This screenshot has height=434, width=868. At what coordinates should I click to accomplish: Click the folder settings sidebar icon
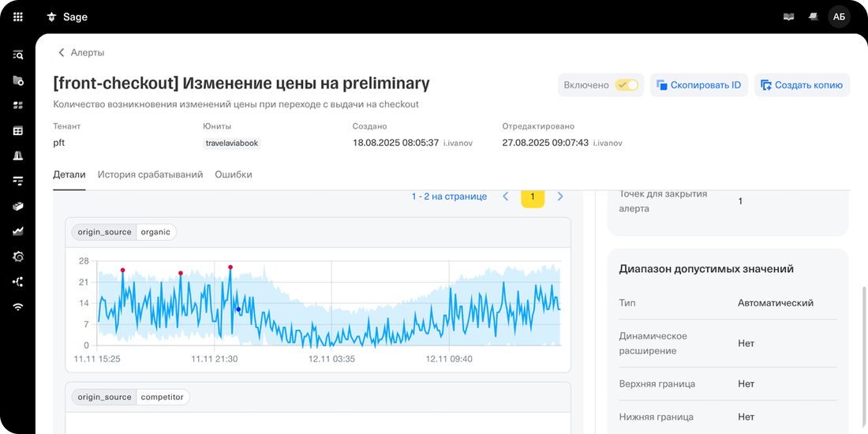18,80
